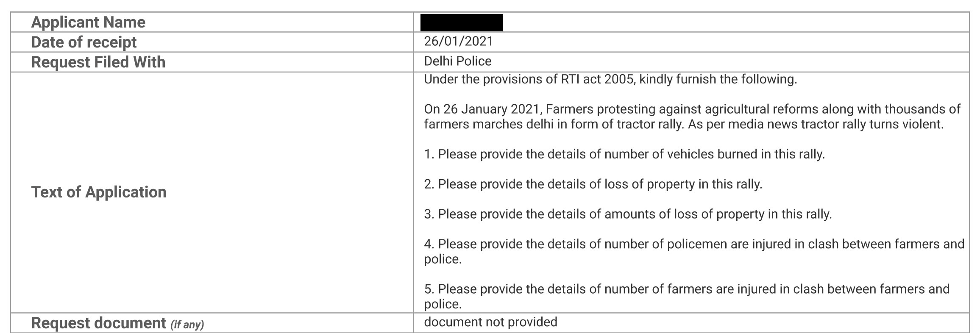Click the Date of receipt label
This screenshot has width=980, height=333.
[x=84, y=42]
